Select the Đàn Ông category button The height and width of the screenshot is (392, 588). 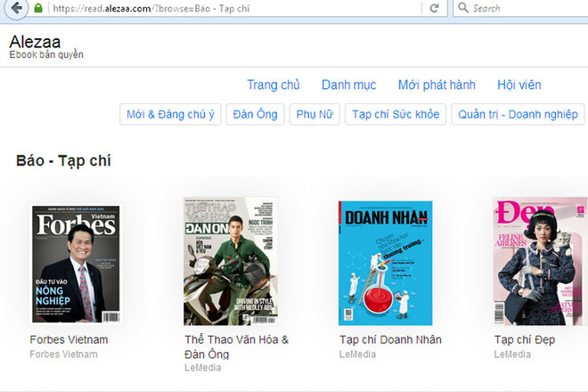(x=255, y=114)
